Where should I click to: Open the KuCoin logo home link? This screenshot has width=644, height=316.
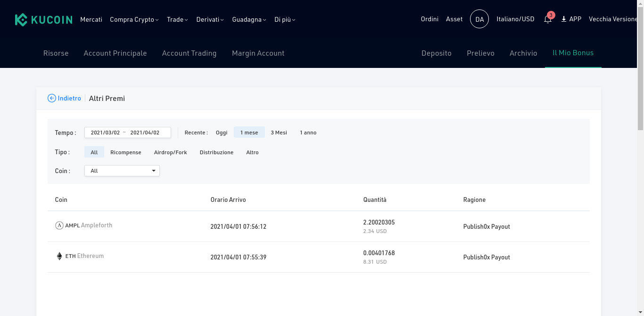43,19
